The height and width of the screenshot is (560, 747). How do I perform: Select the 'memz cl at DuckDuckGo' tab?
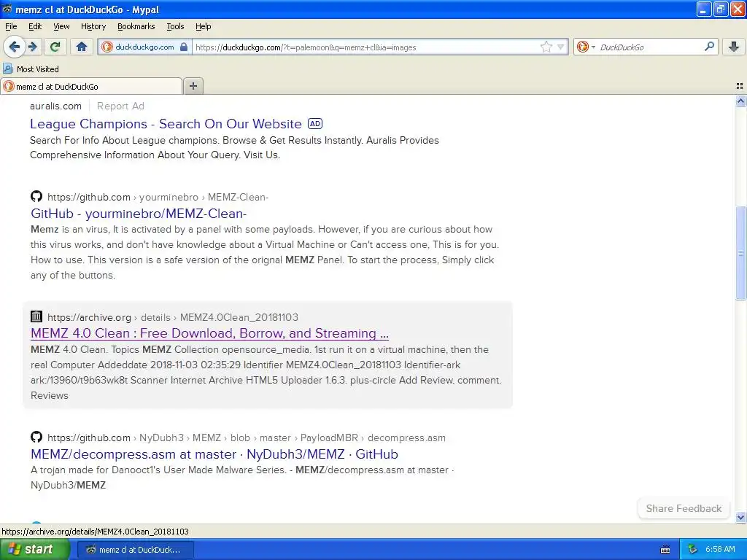click(x=91, y=86)
